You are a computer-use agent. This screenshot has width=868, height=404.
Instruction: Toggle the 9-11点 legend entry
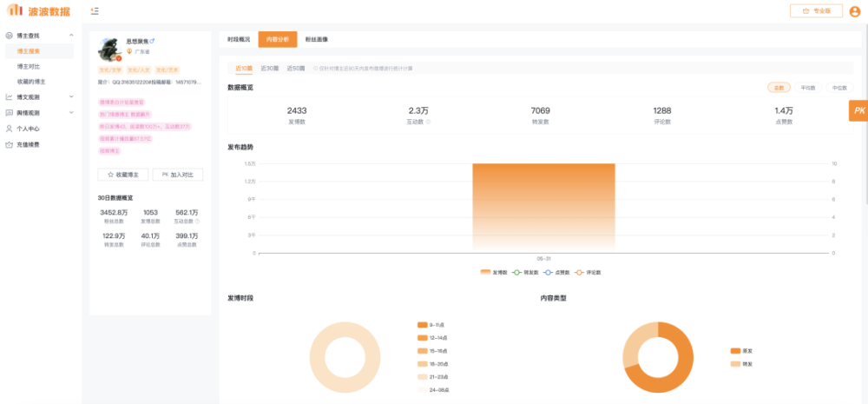[x=431, y=325]
